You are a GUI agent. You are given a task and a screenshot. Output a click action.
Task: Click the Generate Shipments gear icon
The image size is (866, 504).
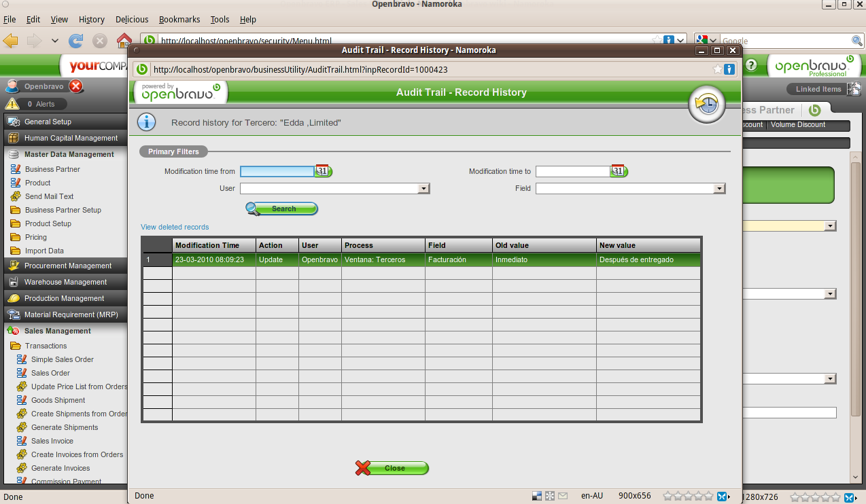point(22,427)
